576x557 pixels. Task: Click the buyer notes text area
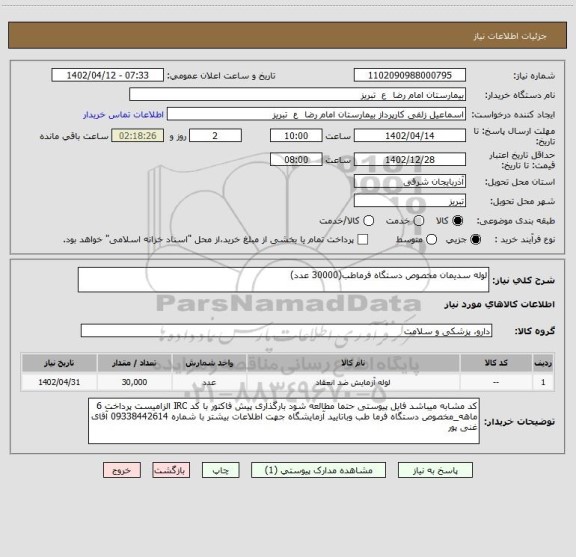[x=284, y=421]
